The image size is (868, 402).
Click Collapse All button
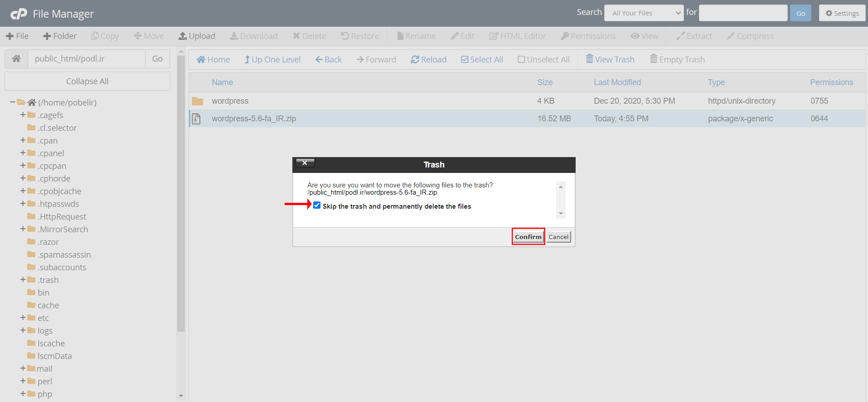[87, 81]
